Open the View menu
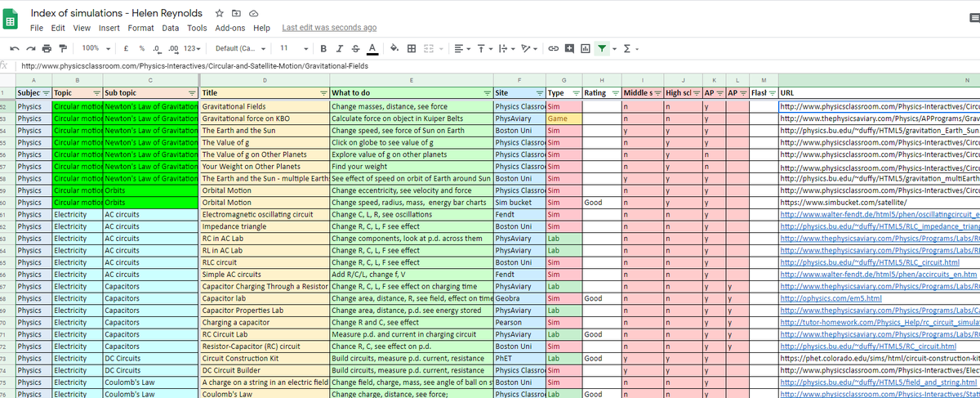This screenshot has height=398, width=980. click(82, 28)
